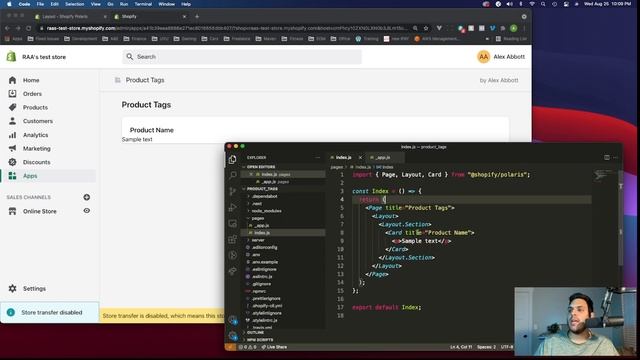Collapse the pages folder
This screenshot has width=640, height=360.
(x=258, y=218)
